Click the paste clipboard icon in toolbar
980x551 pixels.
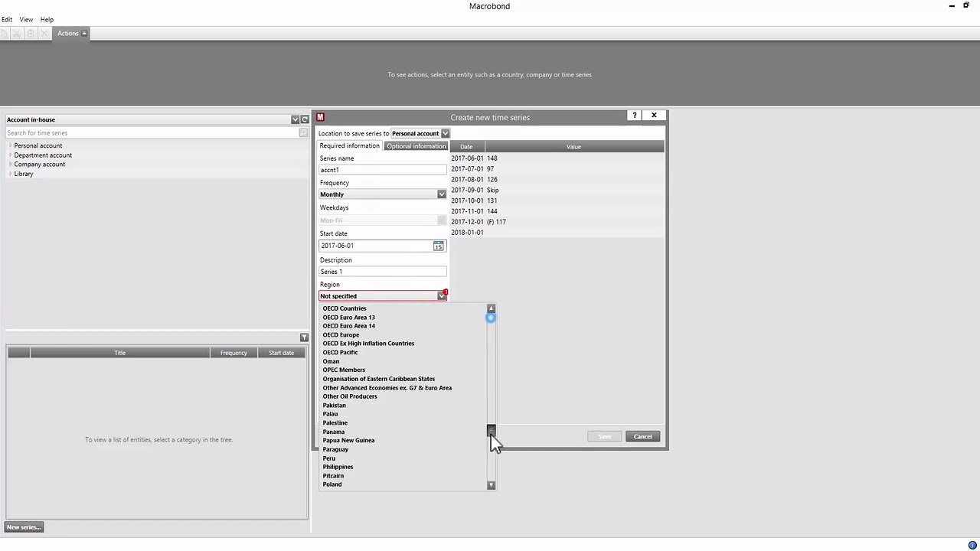tap(31, 33)
